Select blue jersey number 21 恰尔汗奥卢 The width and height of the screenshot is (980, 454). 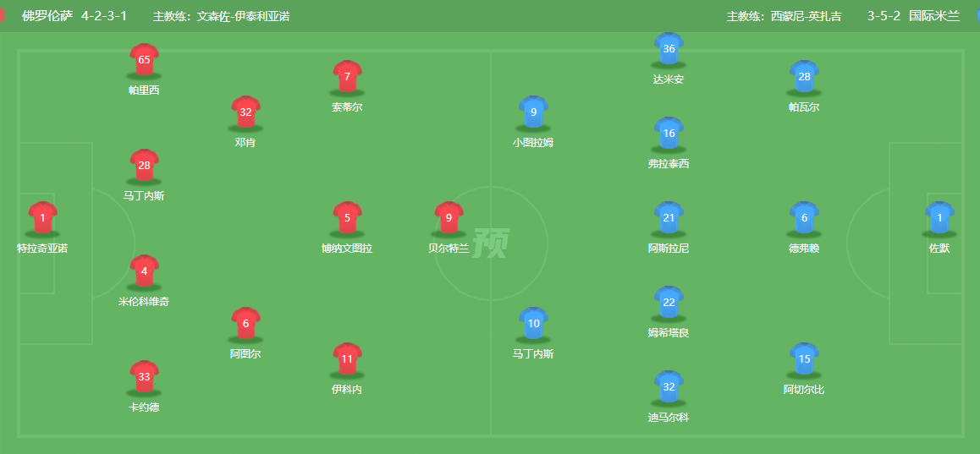669,217
